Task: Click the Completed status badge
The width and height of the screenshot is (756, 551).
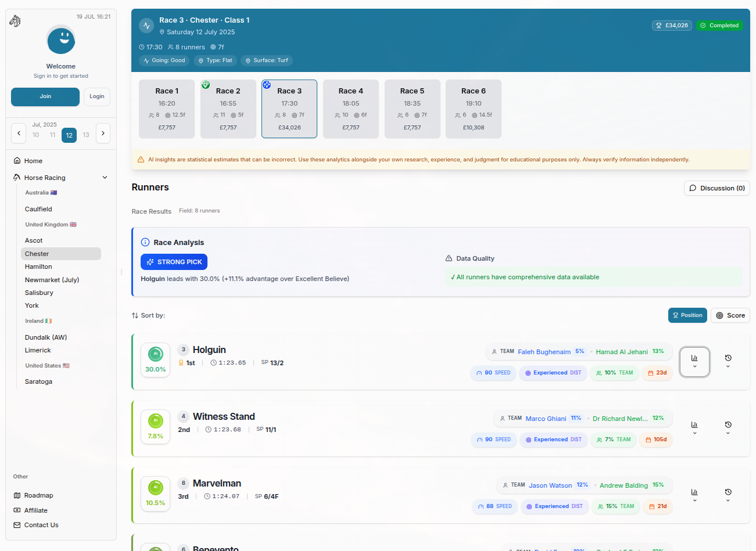Action: point(719,26)
